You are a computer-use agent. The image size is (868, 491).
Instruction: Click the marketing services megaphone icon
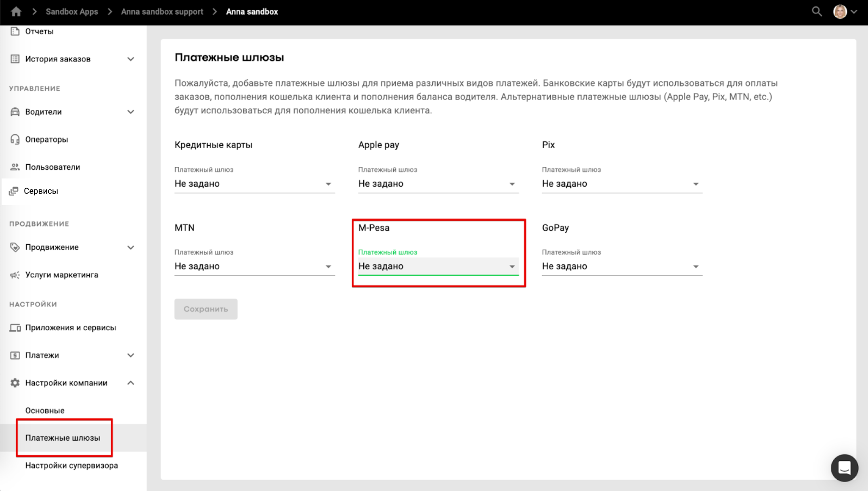pyautogui.click(x=15, y=275)
